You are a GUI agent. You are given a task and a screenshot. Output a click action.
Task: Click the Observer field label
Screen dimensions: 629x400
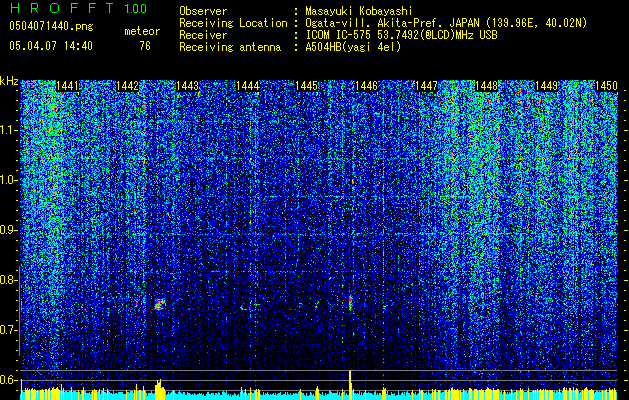coord(203,11)
